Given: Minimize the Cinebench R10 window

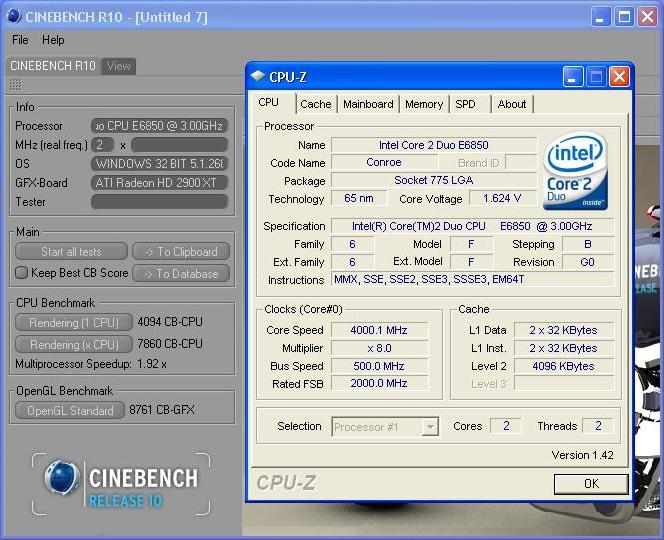Looking at the screenshot, I should 600,17.
